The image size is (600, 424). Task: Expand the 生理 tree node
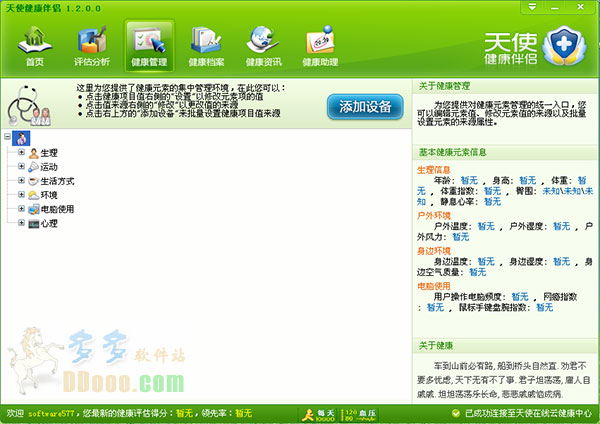click(x=21, y=152)
